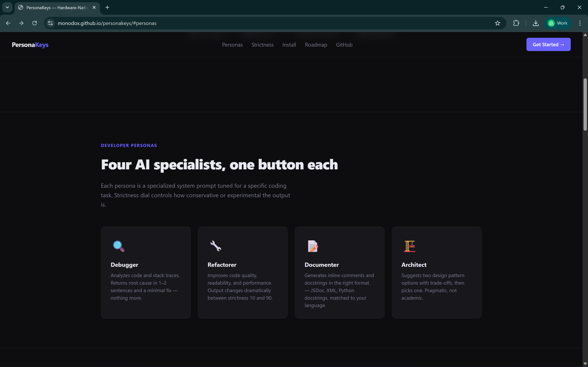Go back to the previous page
588x367 pixels.
click(8, 23)
